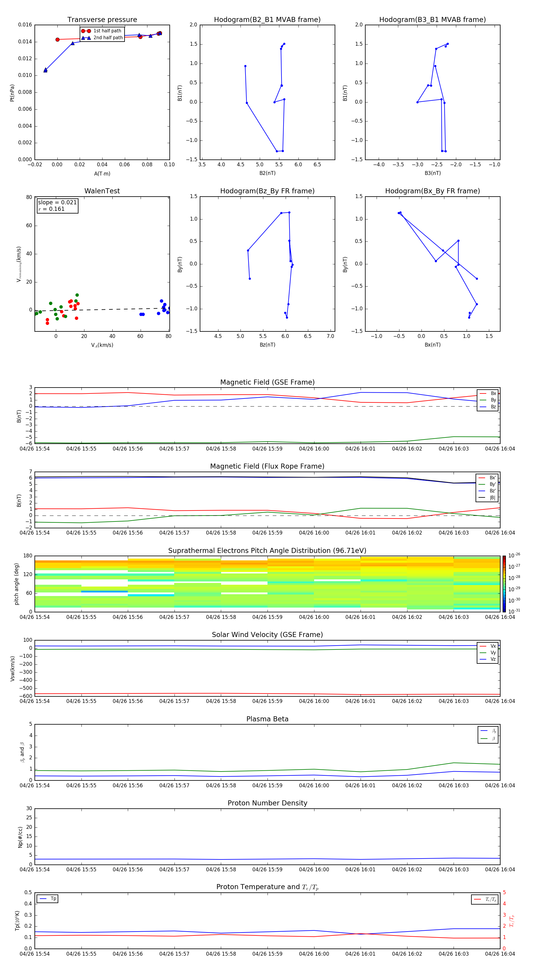This screenshot has width=535, height=980.
Task: Select the |B| legend entry in Flux Rope panel
Action: [x=487, y=498]
